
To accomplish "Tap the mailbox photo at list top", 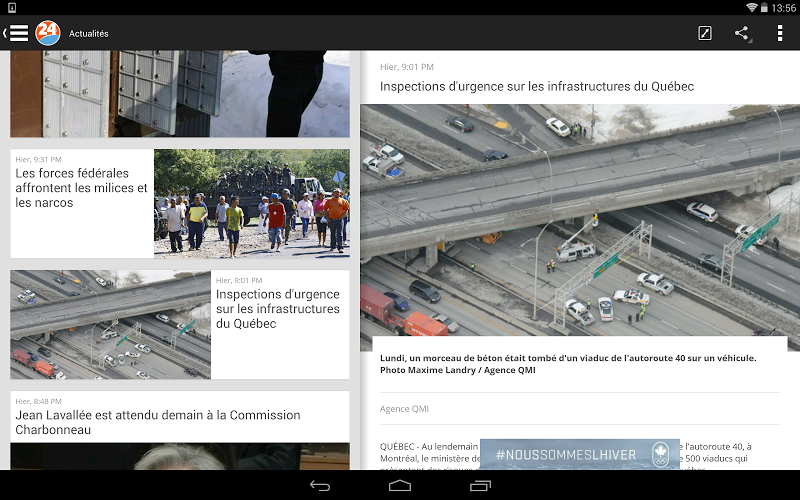I will tap(180, 93).
